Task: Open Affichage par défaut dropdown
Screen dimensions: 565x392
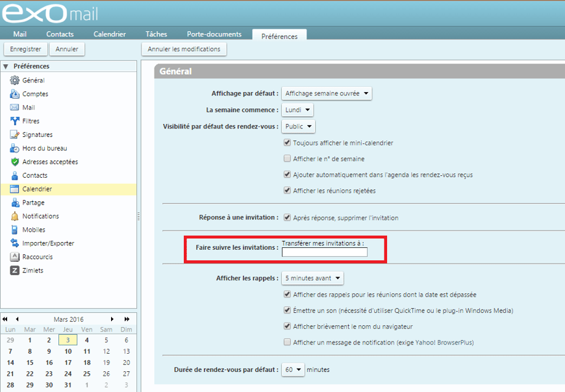Action: tap(327, 93)
